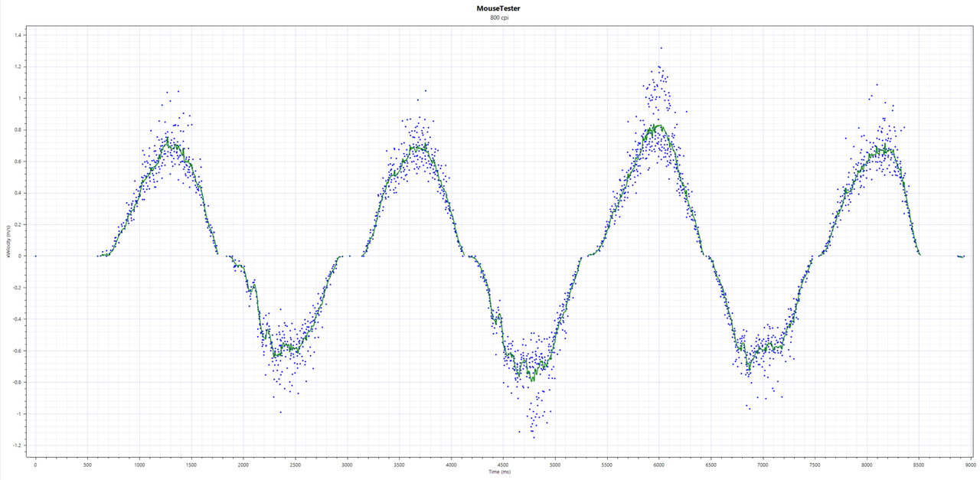Select the -0.8 y-axis tick label

pyautogui.click(x=18, y=382)
